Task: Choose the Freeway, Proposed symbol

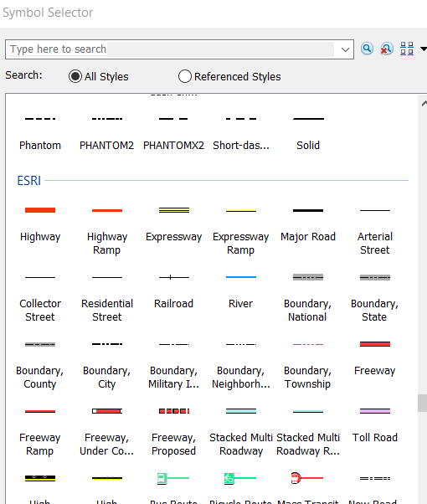Action: pos(173,430)
